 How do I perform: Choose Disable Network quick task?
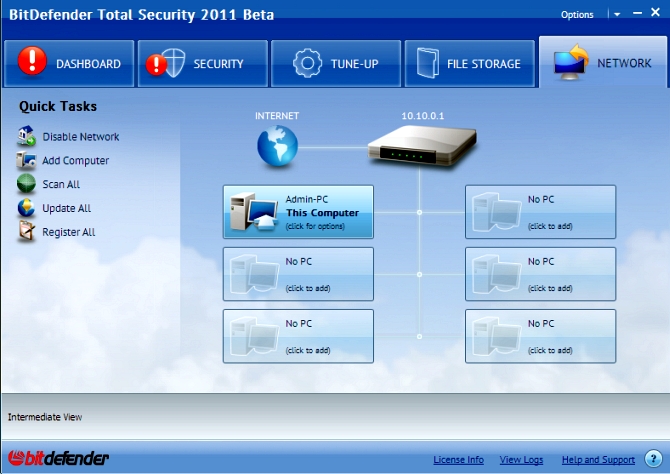tap(81, 137)
